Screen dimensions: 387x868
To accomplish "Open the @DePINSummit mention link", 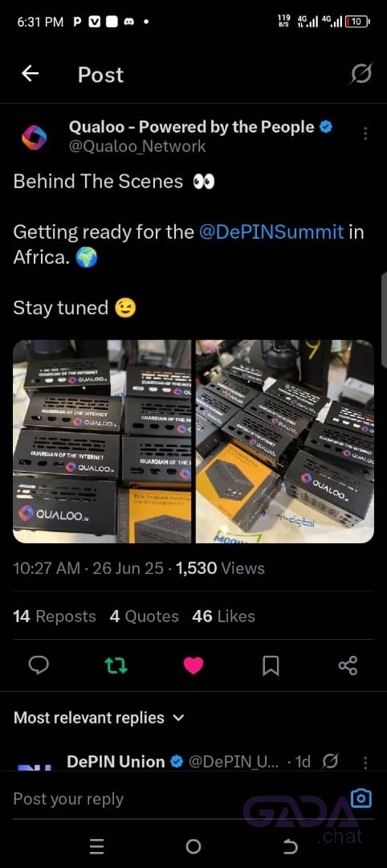I will 271,231.
